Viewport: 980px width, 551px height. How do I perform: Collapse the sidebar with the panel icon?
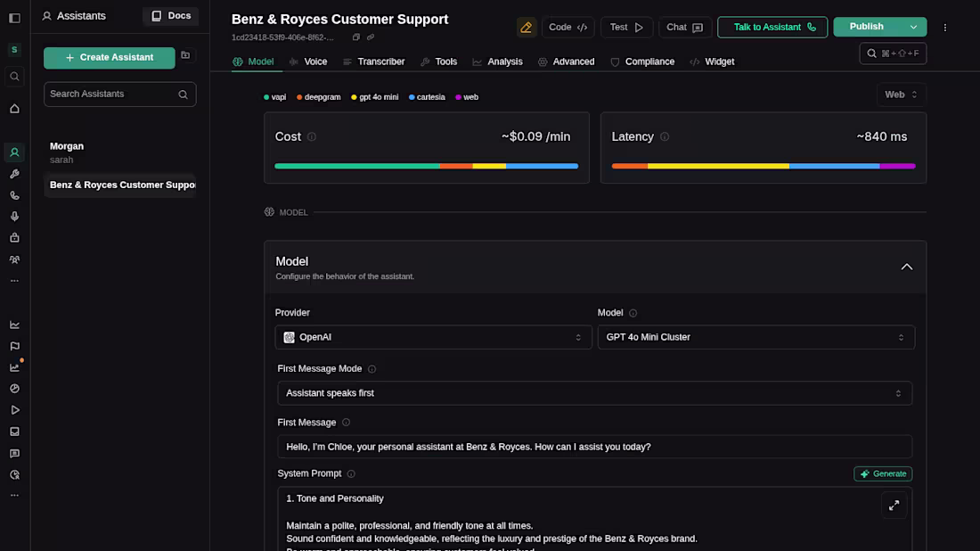point(14,18)
